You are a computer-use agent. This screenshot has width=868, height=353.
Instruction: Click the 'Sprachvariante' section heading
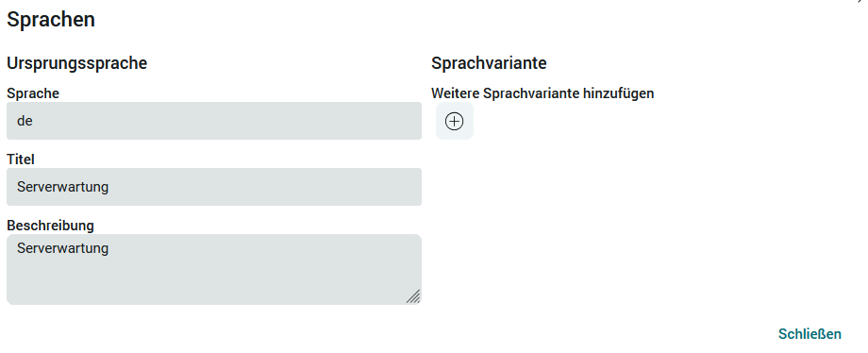[x=489, y=63]
